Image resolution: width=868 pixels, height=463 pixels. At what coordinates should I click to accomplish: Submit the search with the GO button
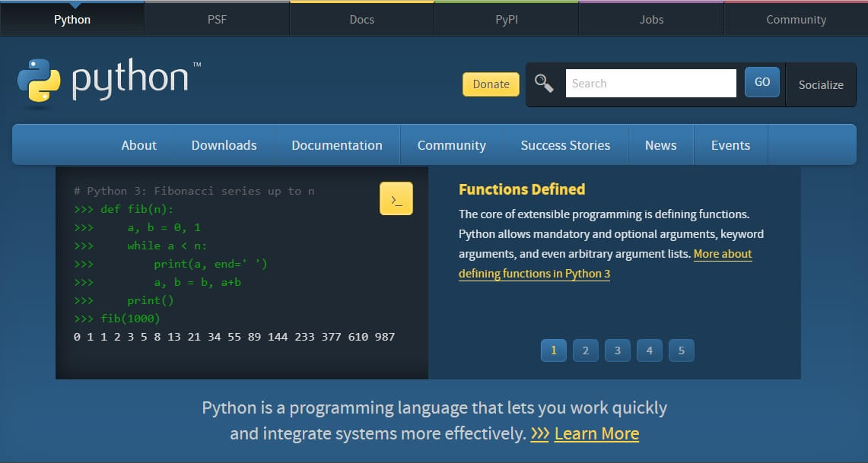pos(761,82)
